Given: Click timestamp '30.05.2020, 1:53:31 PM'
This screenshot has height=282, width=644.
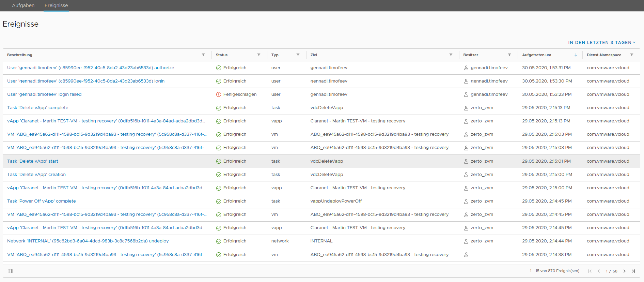Looking at the screenshot, I should (x=546, y=68).
